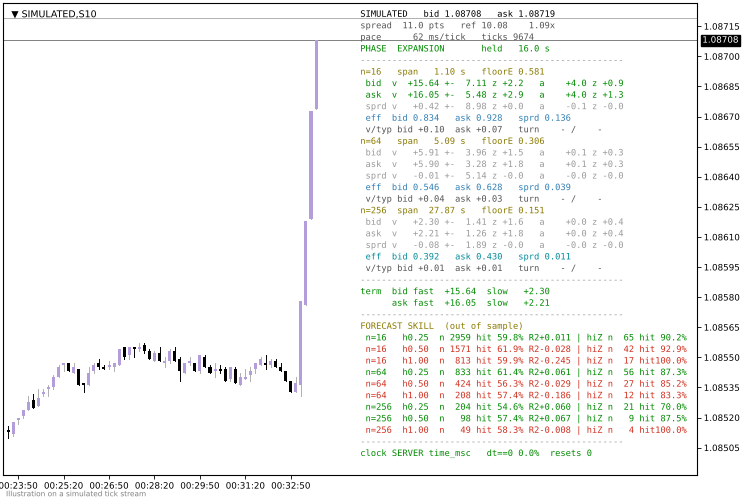Click the n=16 h0.25 forecast row

[526, 337]
